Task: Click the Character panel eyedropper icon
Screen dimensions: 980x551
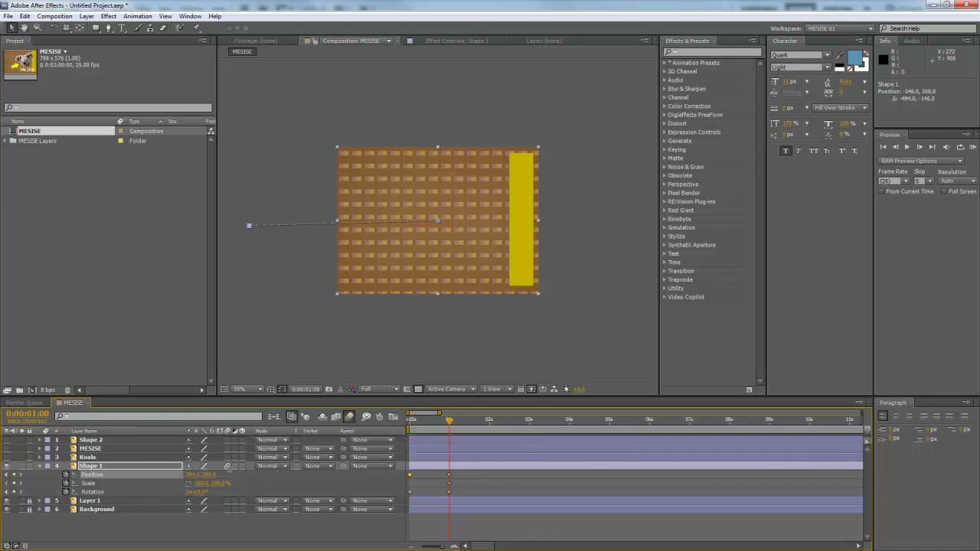Action: 840,56
